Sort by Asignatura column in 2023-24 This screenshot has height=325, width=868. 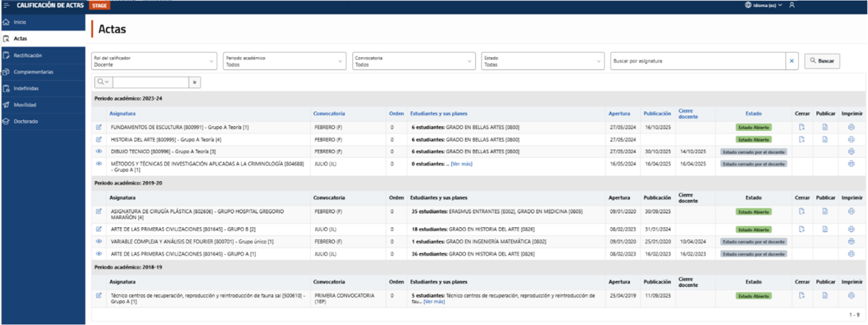(122, 114)
